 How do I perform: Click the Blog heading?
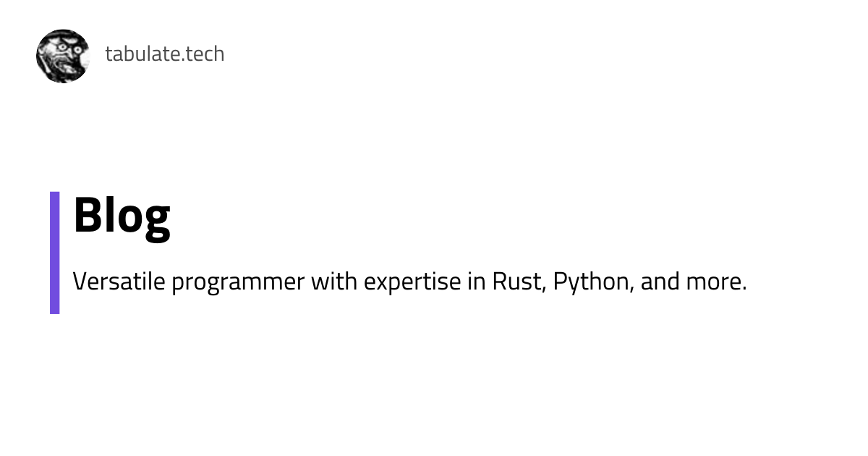[x=122, y=216]
